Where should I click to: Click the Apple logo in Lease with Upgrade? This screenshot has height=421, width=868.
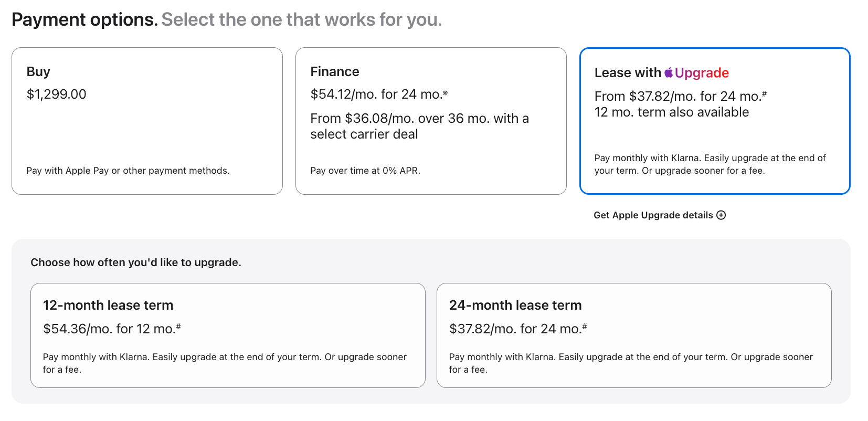tap(669, 72)
